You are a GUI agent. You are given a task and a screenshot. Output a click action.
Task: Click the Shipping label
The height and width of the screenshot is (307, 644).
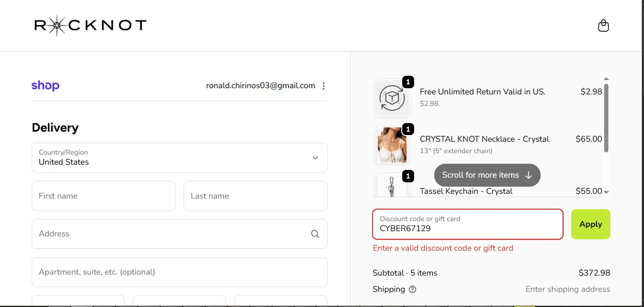(389, 289)
